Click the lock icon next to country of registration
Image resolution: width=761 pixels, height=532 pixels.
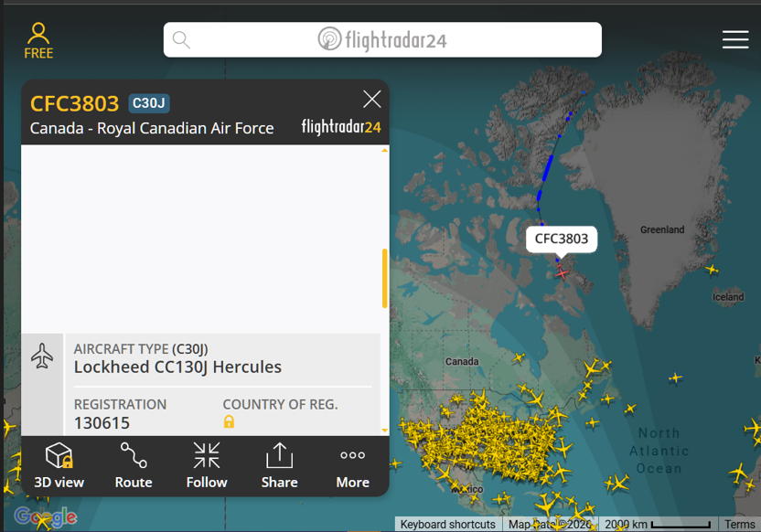coord(229,420)
